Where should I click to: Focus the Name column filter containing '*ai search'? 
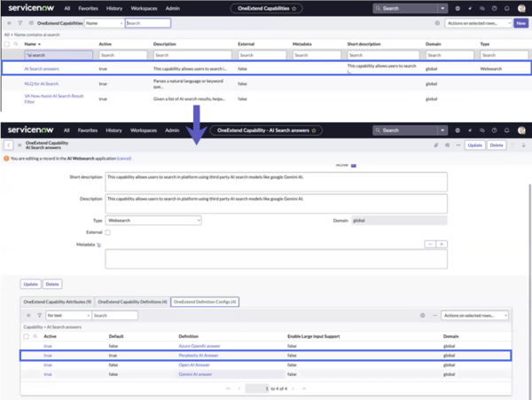tap(59, 55)
